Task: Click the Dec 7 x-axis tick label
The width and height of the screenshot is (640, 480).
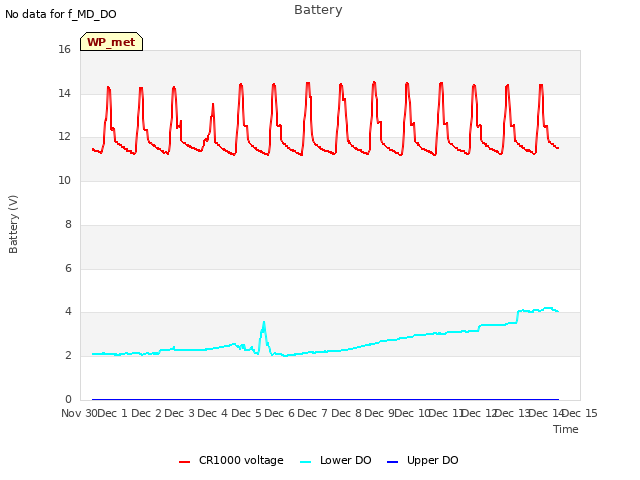Action: point(313,413)
